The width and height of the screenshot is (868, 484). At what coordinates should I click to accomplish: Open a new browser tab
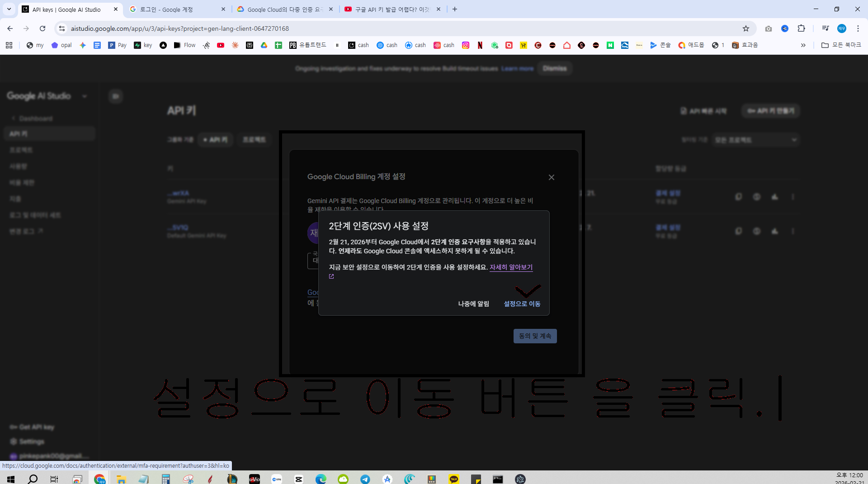455,9
